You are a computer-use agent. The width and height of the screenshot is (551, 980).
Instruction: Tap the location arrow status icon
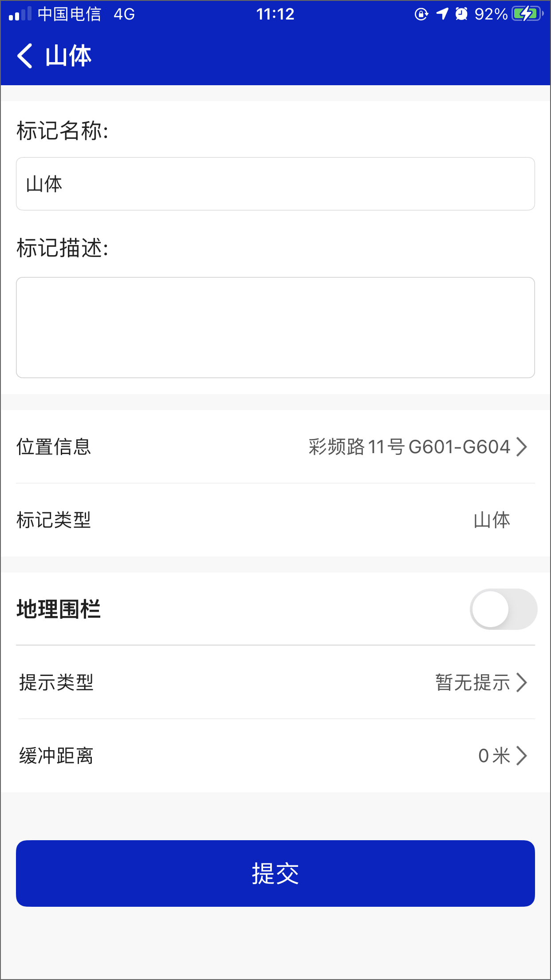pos(442,14)
